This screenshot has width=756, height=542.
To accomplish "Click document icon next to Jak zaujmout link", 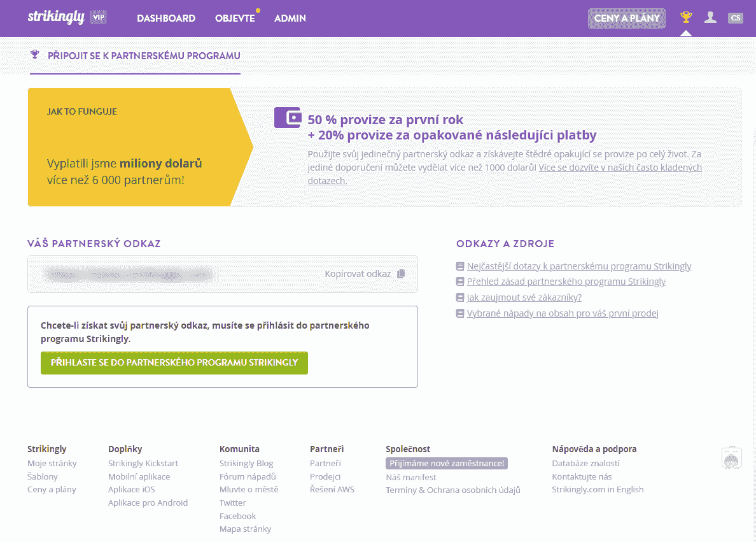I will click(x=460, y=297).
